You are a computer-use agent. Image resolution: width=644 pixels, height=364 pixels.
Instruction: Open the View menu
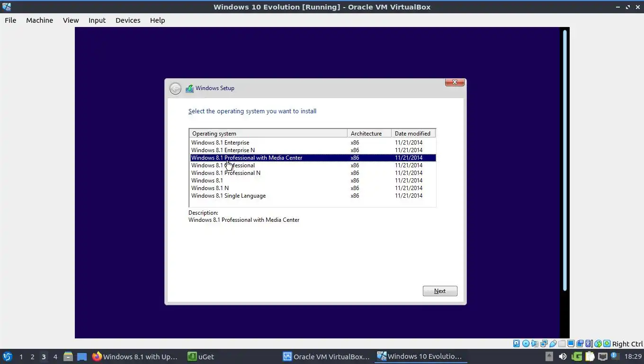pyautogui.click(x=71, y=20)
